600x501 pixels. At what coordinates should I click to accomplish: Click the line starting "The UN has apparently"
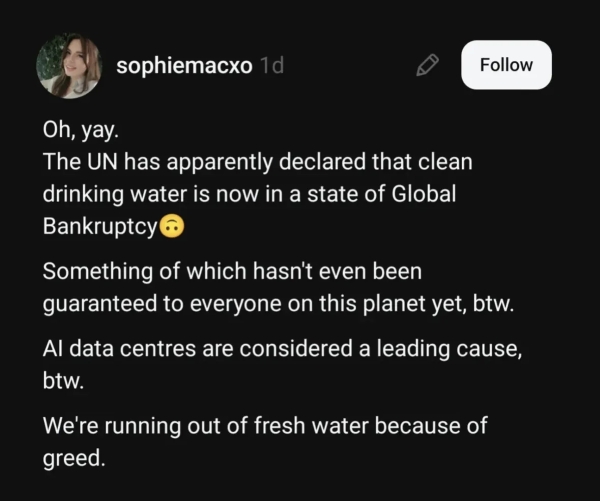[257, 161]
